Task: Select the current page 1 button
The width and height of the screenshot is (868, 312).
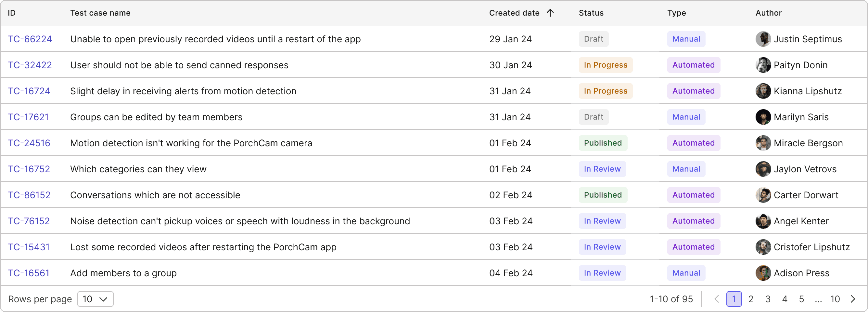Action: pyautogui.click(x=734, y=299)
